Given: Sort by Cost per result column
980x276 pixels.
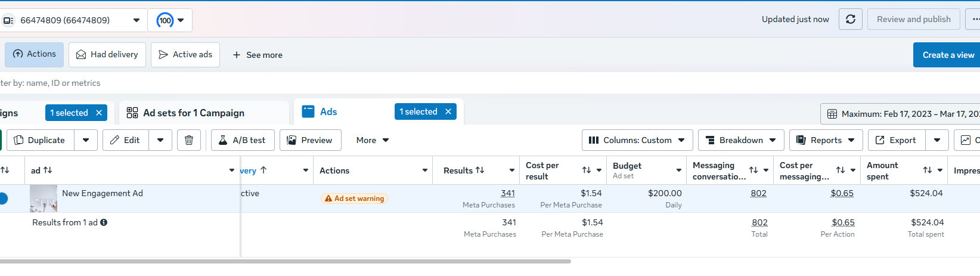Looking at the screenshot, I should [x=587, y=170].
